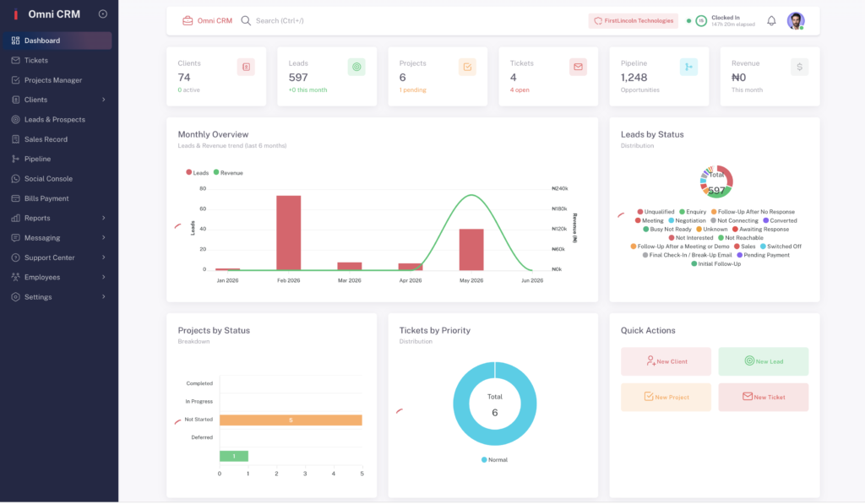
Task: Click the Clients card icon
Action: (246, 68)
